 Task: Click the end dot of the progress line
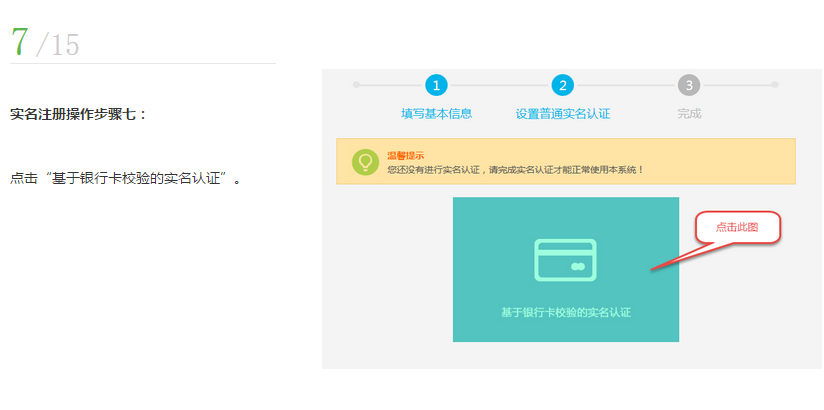774,85
